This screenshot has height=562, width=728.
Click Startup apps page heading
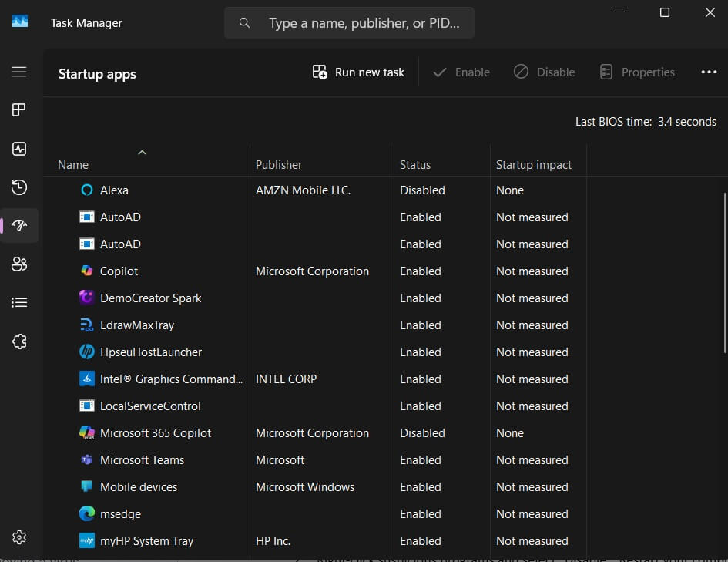coord(97,74)
